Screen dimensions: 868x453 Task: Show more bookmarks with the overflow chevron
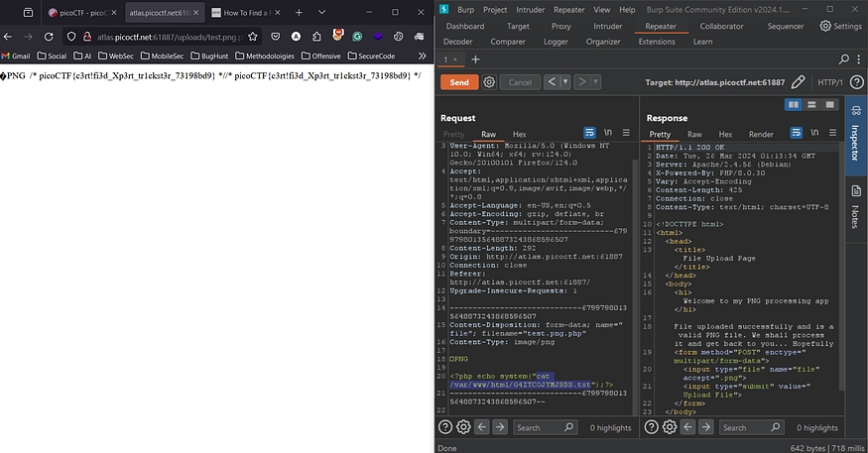[421, 57]
